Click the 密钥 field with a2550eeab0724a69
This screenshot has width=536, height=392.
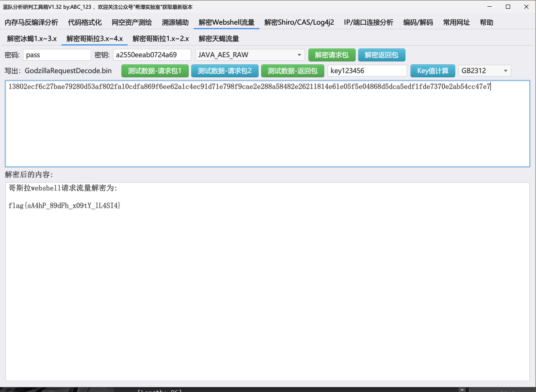[x=152, y=55]
